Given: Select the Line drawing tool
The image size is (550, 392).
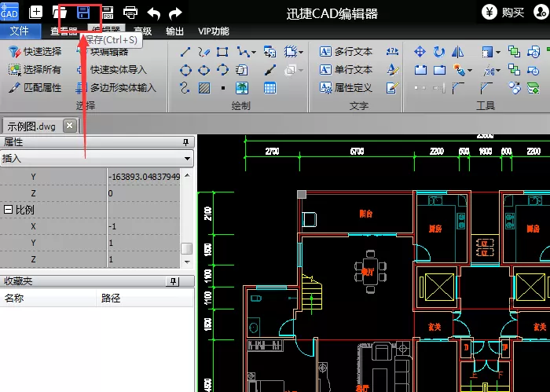Looking at the screenshot, I should point(185,53).
